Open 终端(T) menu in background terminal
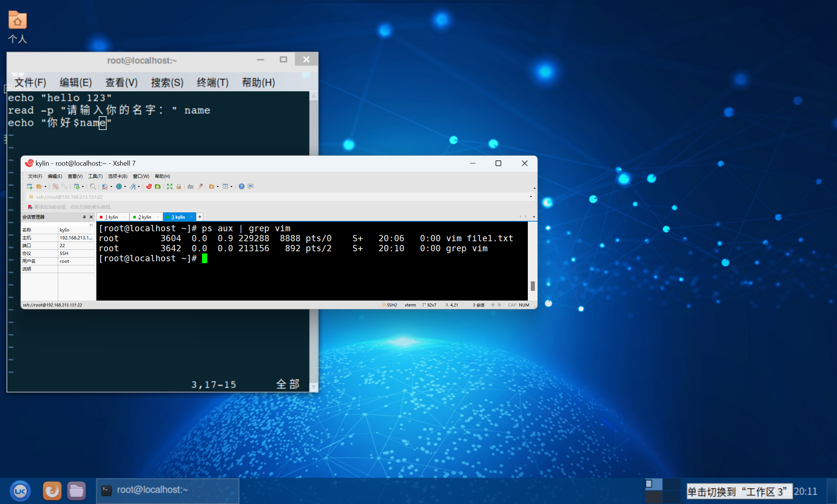The height and width of the screenshot is (504, 837). (212, 82)
